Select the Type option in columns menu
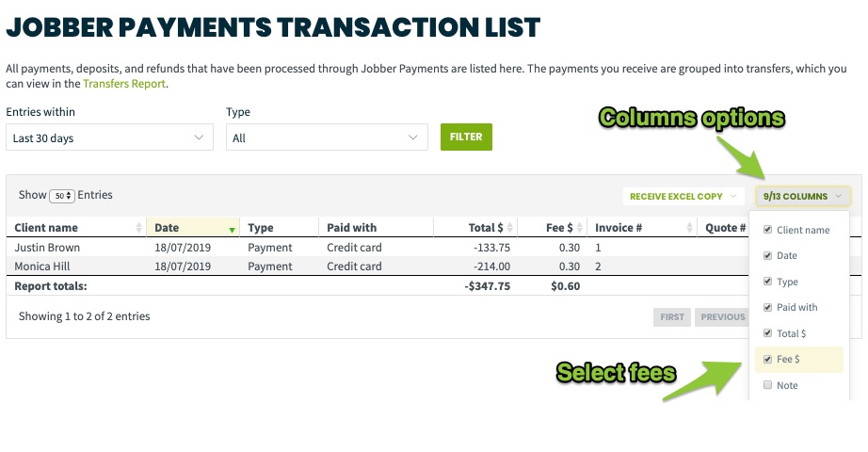This screenshot has height=452, width=868. pyautogui.click(x=787, y=282)
